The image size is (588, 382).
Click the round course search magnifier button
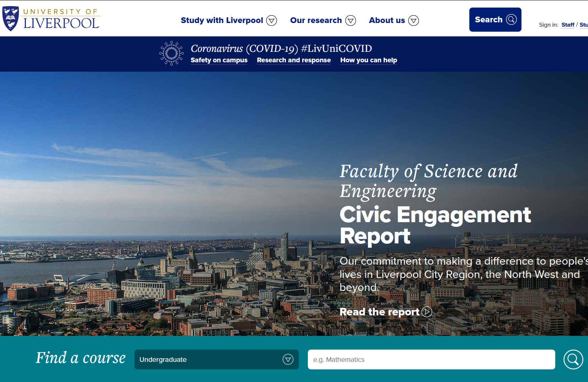tap(573, 359)
